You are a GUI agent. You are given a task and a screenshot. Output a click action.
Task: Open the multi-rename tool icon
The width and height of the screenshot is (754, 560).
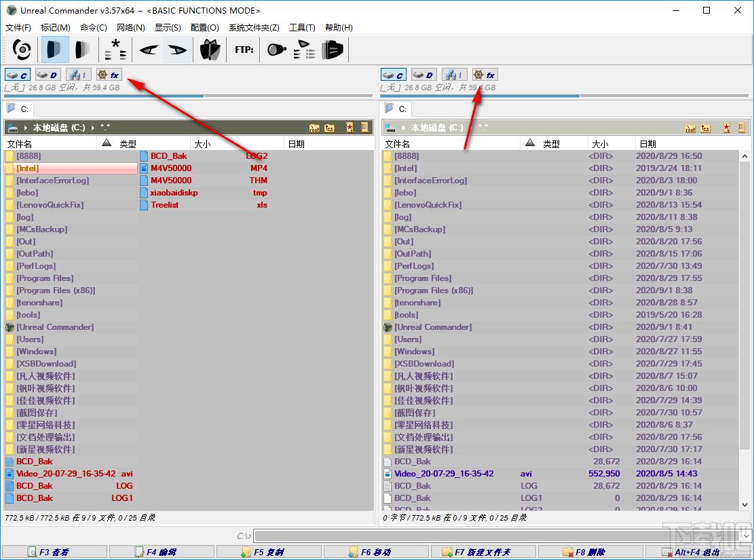click(304, 50)
